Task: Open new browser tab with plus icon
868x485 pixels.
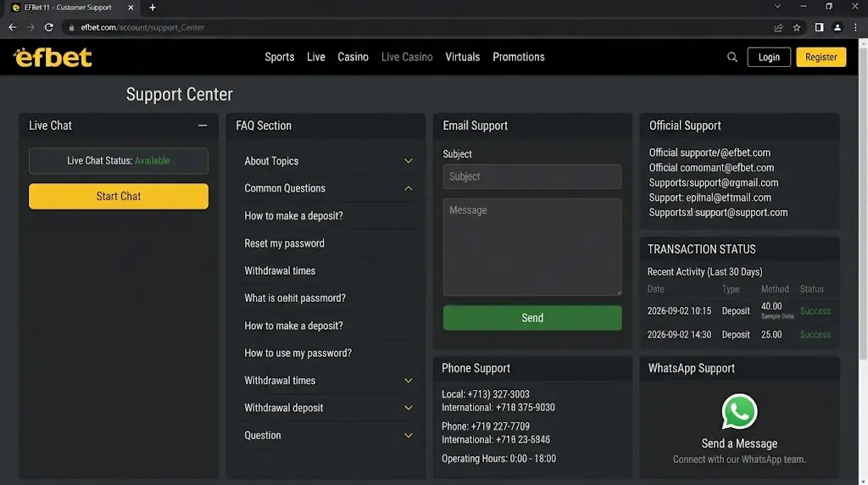Action: [x=153, y=8]
